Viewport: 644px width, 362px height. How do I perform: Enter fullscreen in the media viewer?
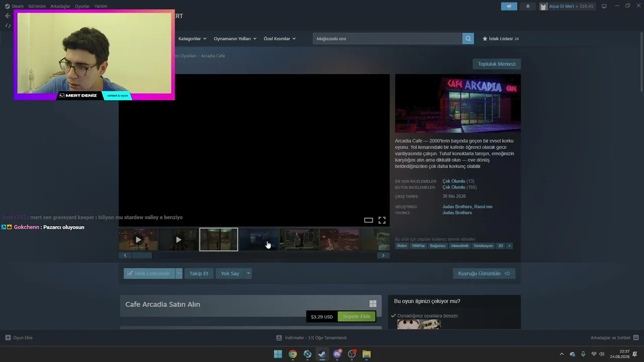point(382,220)
